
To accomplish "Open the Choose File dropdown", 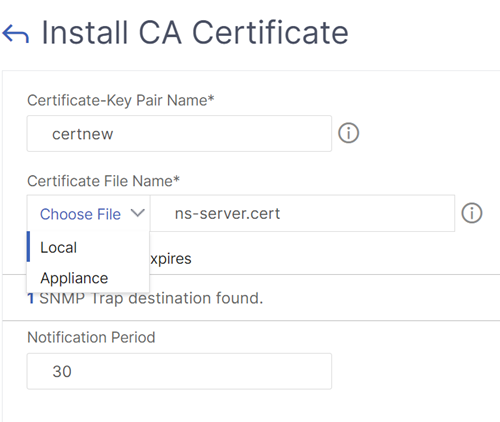I will 89,213.
